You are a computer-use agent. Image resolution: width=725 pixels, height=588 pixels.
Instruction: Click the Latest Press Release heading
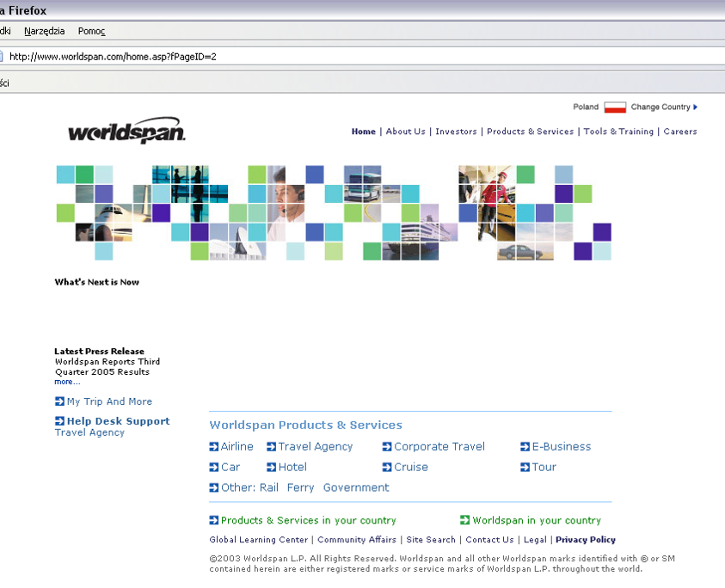point(100,352)
